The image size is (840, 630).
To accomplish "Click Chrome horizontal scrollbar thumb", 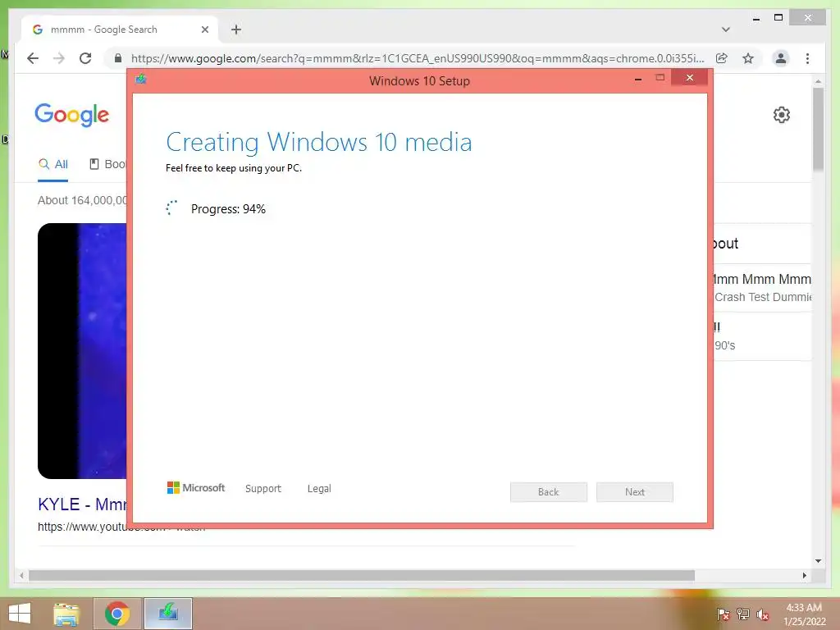I will point(362,575).
